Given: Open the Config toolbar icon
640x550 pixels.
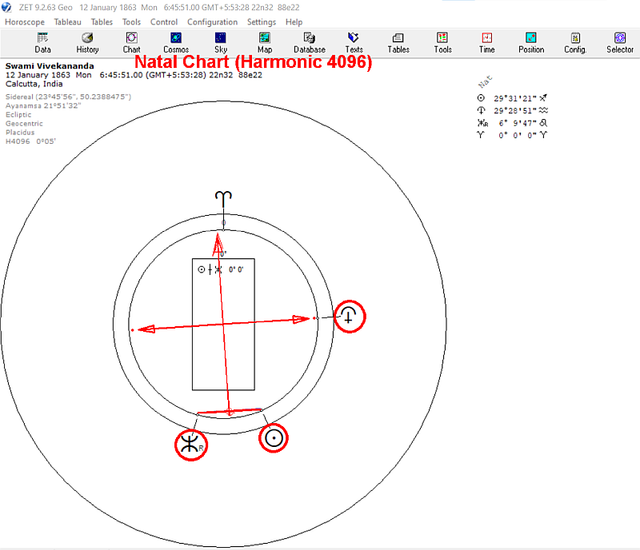Looking at the screenshot, I should [x=575, y=43].
